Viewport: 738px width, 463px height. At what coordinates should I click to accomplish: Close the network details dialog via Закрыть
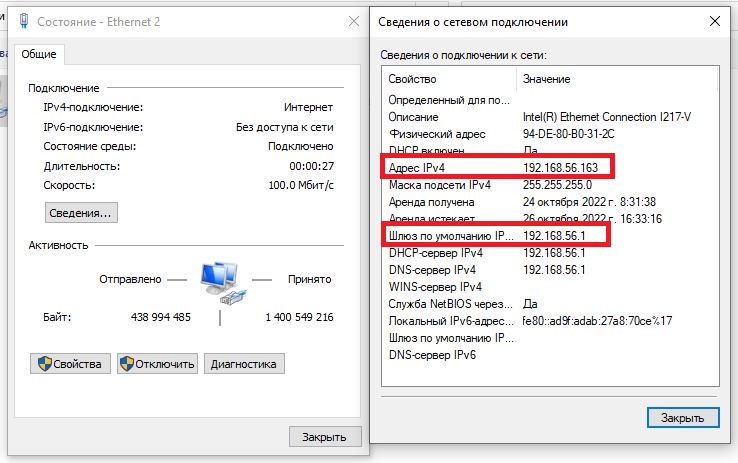tap(682, 416)
